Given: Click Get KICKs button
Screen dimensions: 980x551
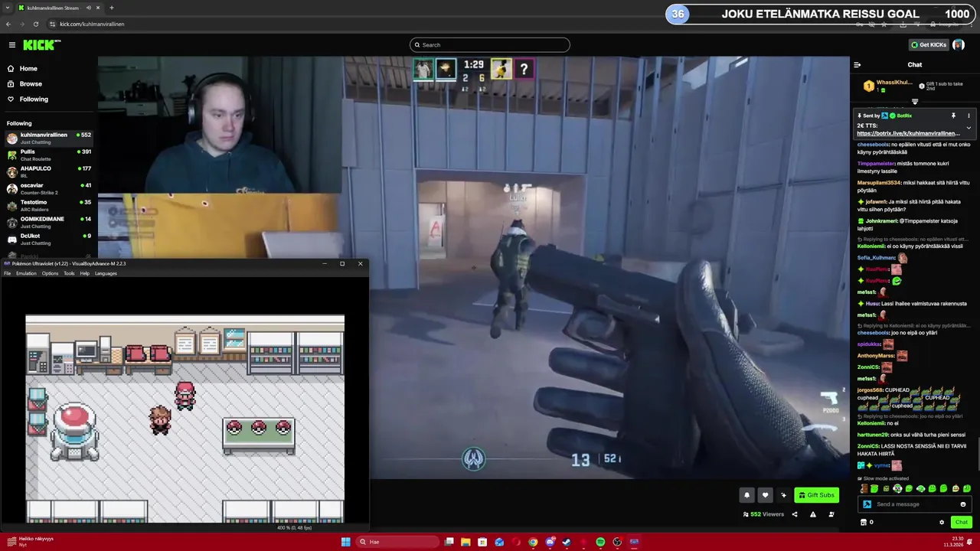Looking at the screenshot, I should [x=929, y=45].
